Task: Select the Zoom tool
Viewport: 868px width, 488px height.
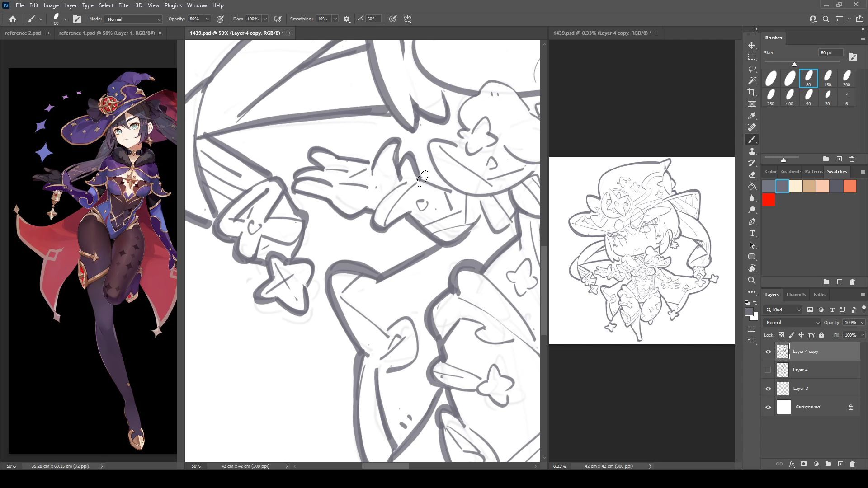Action: tap(752, 281)
